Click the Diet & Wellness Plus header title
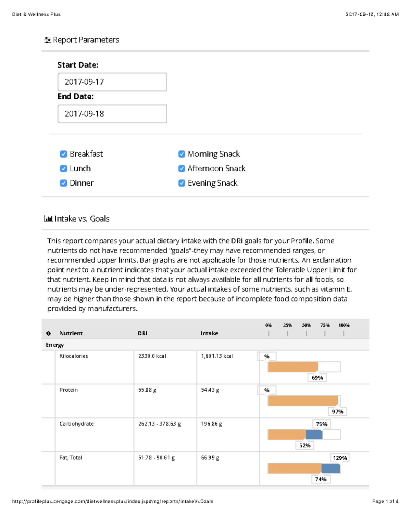411x532 pixels. [36, 14]
